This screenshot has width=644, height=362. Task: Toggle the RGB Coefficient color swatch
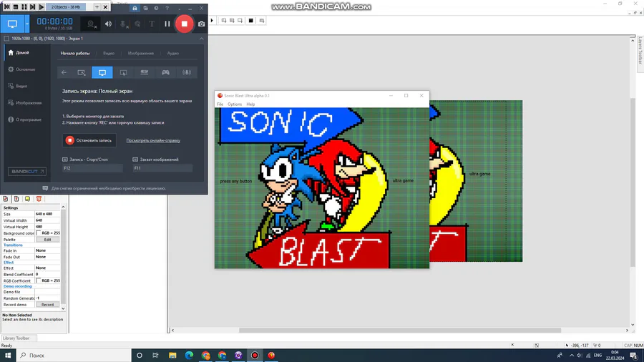coord(38,280)
